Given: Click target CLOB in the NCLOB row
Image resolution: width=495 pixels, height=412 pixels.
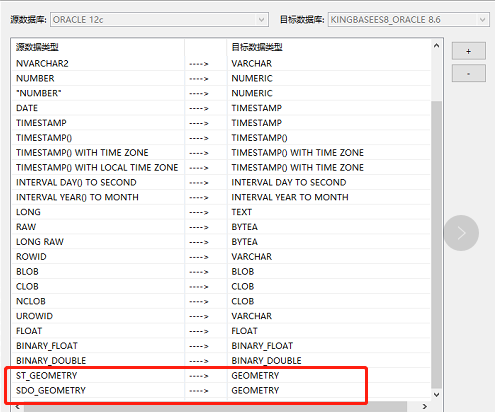Looking at the screenshot, I should 243,301.
